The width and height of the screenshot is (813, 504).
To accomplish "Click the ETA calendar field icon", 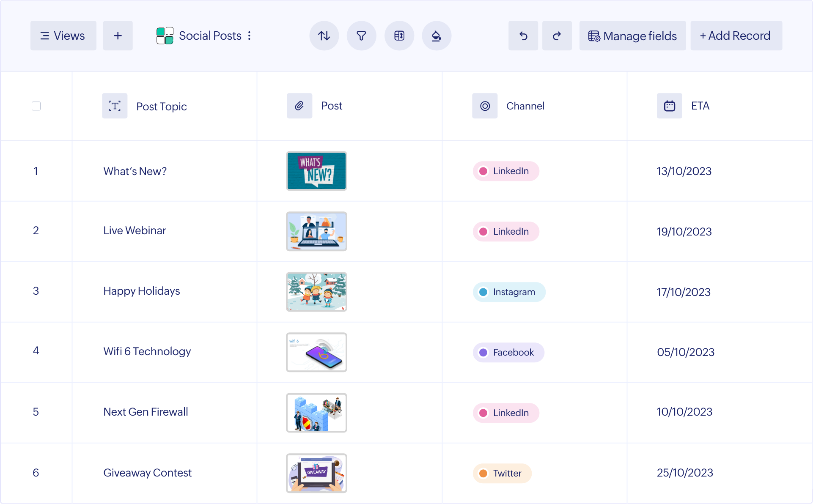I will click(669, 106).
